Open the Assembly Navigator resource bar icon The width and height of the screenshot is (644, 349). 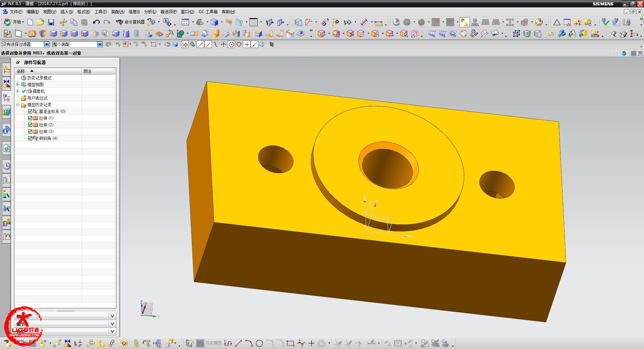coord(7,69)
